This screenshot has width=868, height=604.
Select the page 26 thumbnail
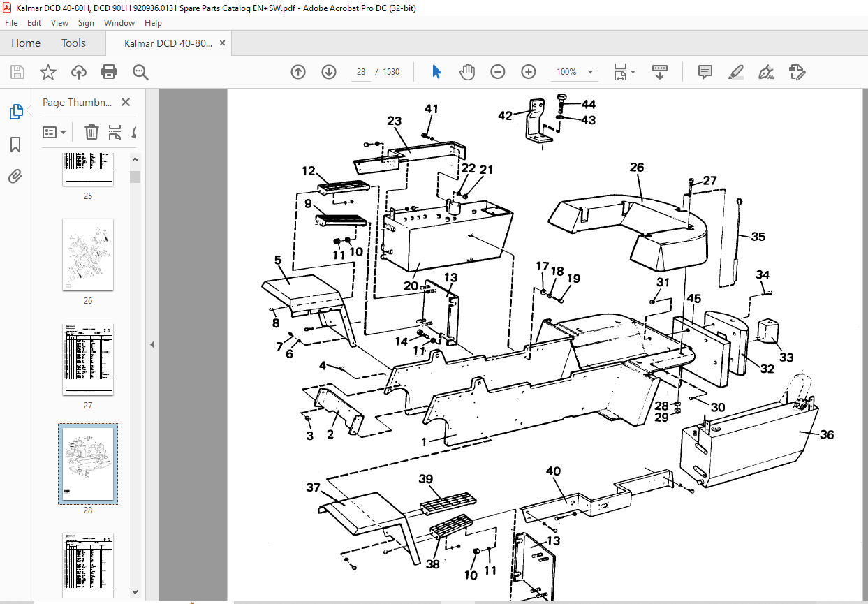coord(88,255)
